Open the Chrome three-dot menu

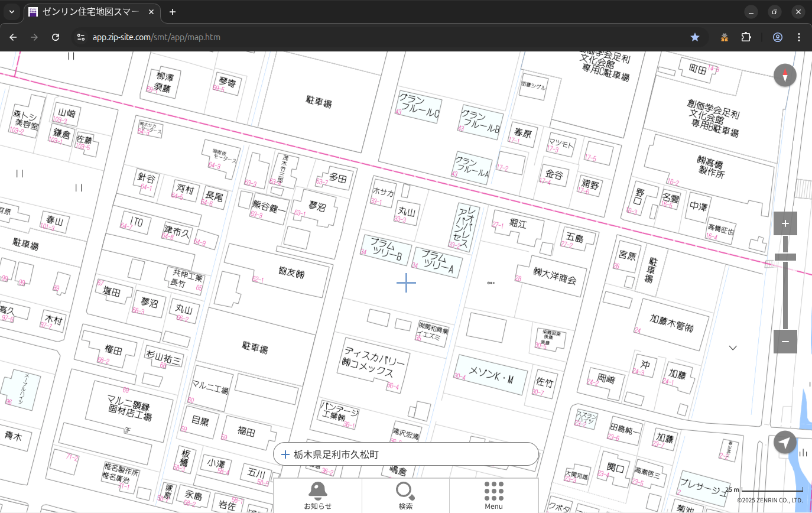click(799, 37)
